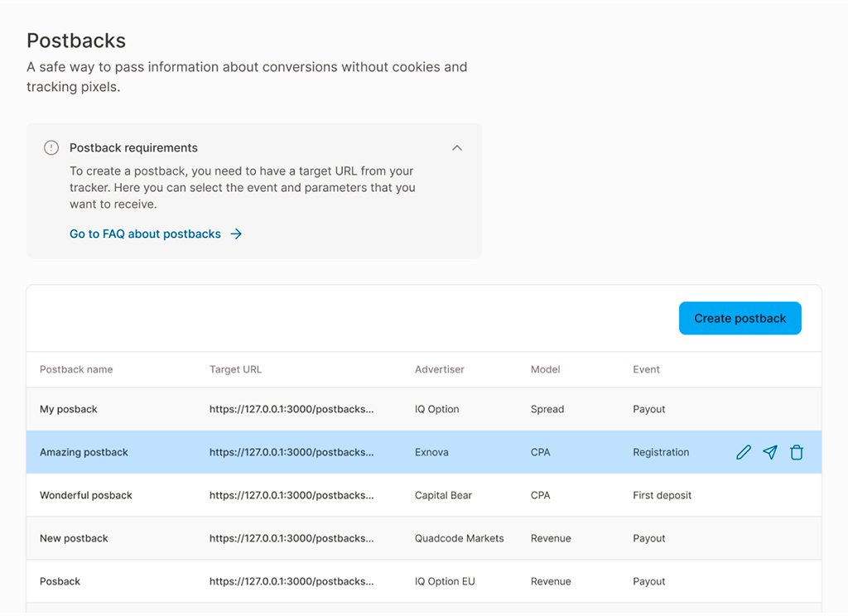
Task: Click the edit pencil icon for Amazing postback
Action: 744,452
